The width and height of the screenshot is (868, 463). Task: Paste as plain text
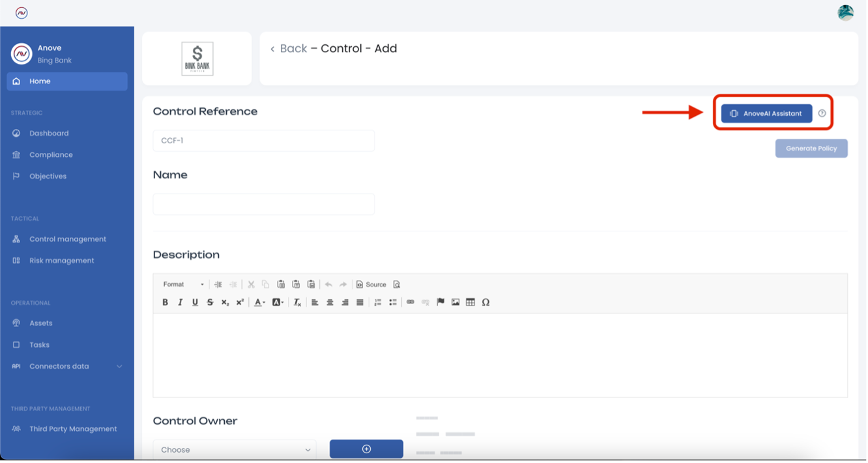(296, 285)
